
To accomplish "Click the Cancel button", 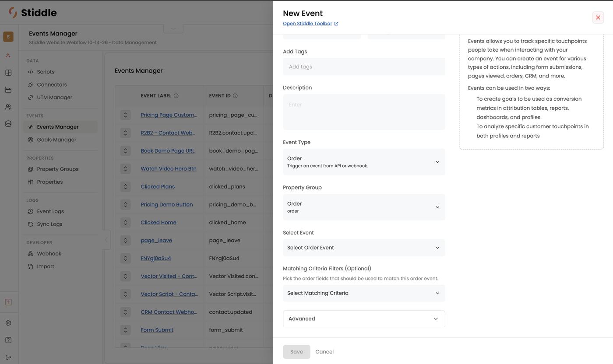I will tap(324, 352).
